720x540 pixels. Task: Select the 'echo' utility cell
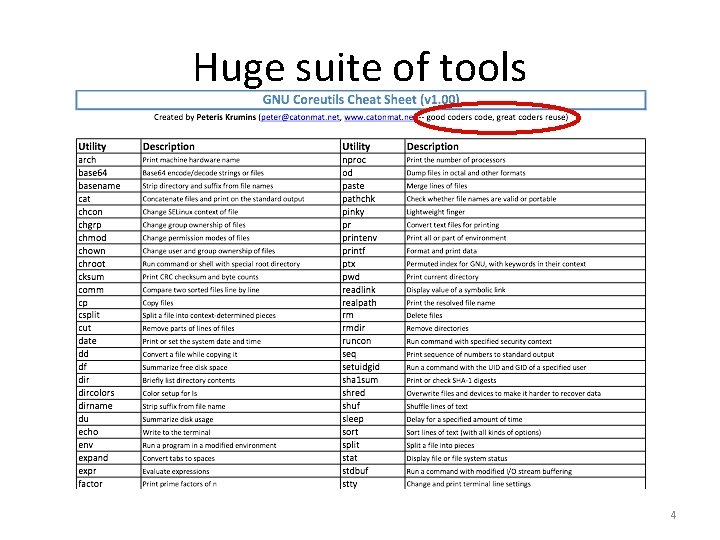pos(108,432)
